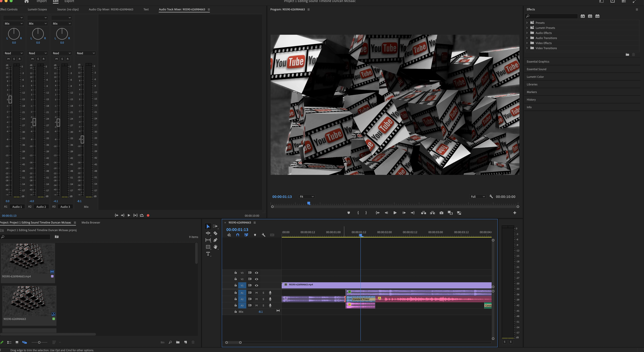Add marker in timeline panel
Viewport: 644px width, 352px height.
255,235
